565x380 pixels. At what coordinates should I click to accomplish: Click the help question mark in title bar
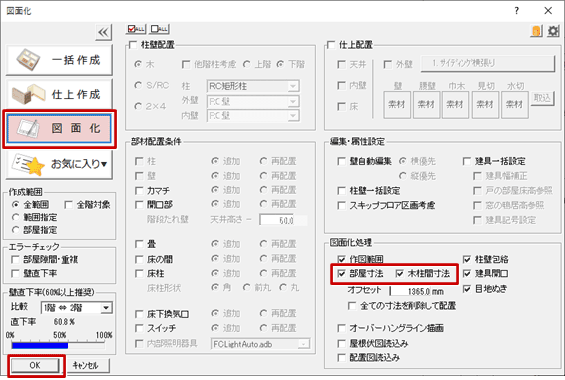517,10
